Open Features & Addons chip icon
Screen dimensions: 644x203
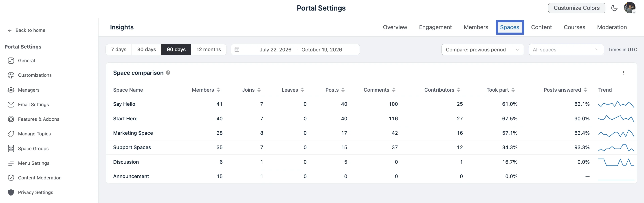tap(11, 119)
